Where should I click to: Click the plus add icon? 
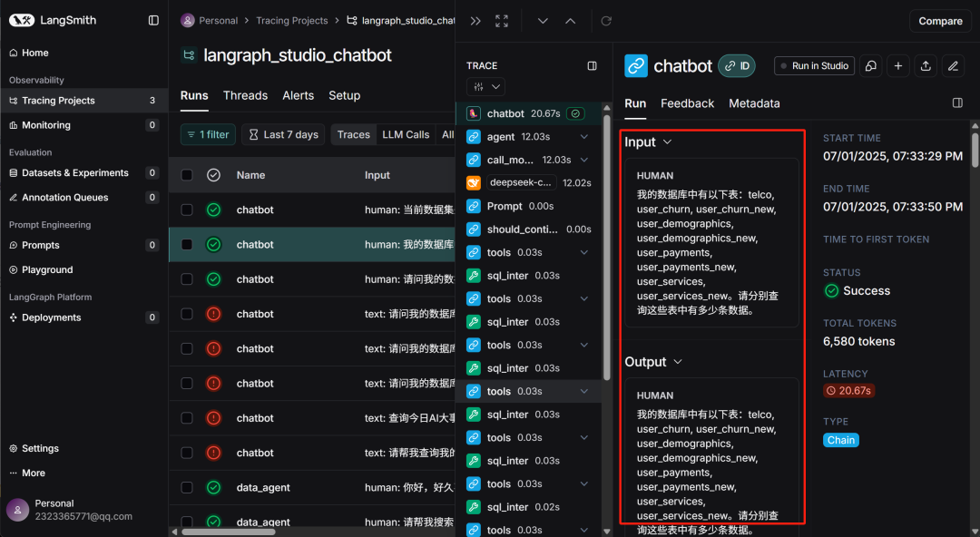tap(898, 65)
